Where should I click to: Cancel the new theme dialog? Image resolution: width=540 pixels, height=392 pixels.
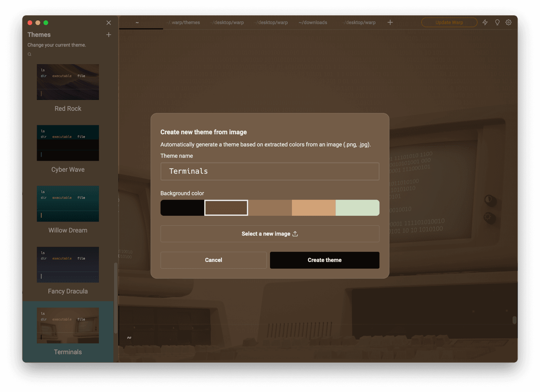213,260
